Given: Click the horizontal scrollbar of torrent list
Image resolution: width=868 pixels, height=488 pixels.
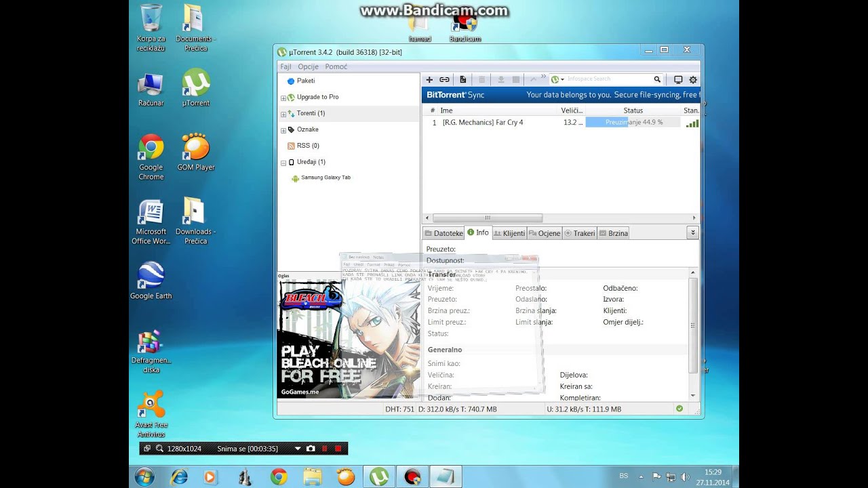Looking at the screenshot, I should click(486, 218).
